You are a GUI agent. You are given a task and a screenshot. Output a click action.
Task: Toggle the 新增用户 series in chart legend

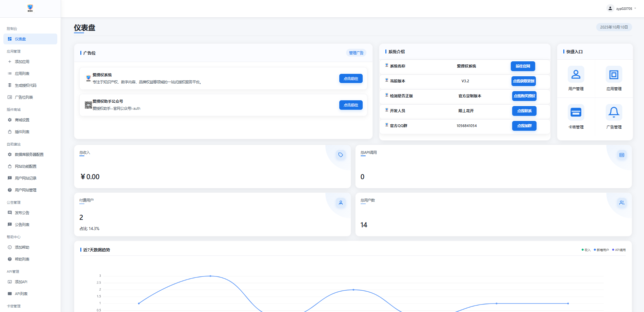click(x=601, y=250)
